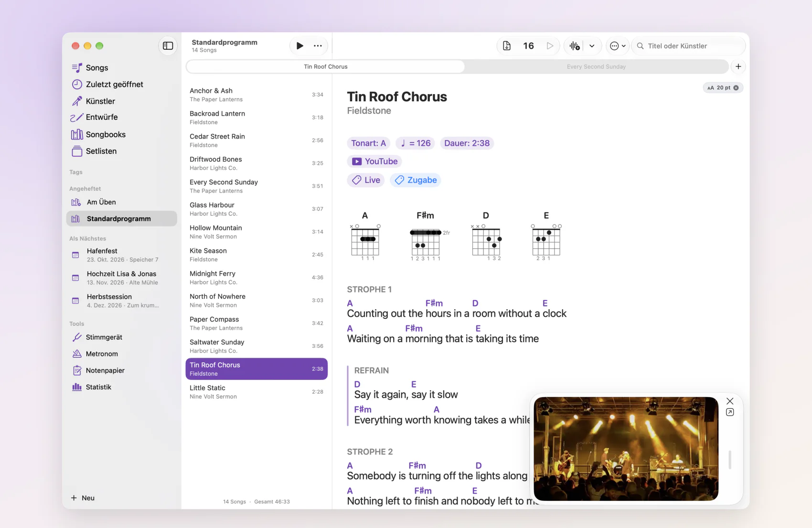Click the tempo 126 badge
The image size is (812, 528).
point(415,143)
